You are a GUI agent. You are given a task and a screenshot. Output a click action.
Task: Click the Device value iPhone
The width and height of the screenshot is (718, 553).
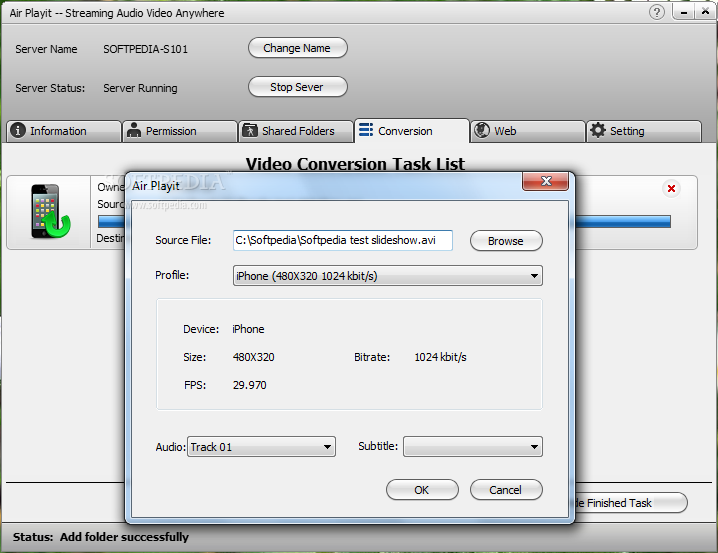(x=248, y=329)
